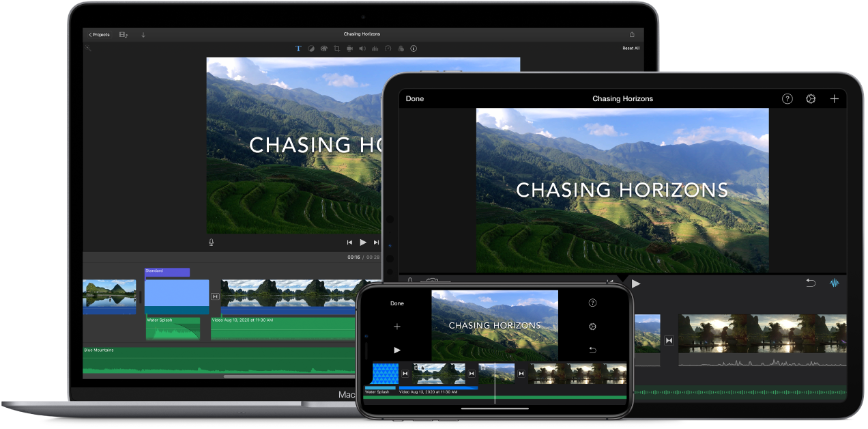This screenshot has height=429, width=868.
Task: Open the Volume adjustment tool
Action: coord(362,49)
